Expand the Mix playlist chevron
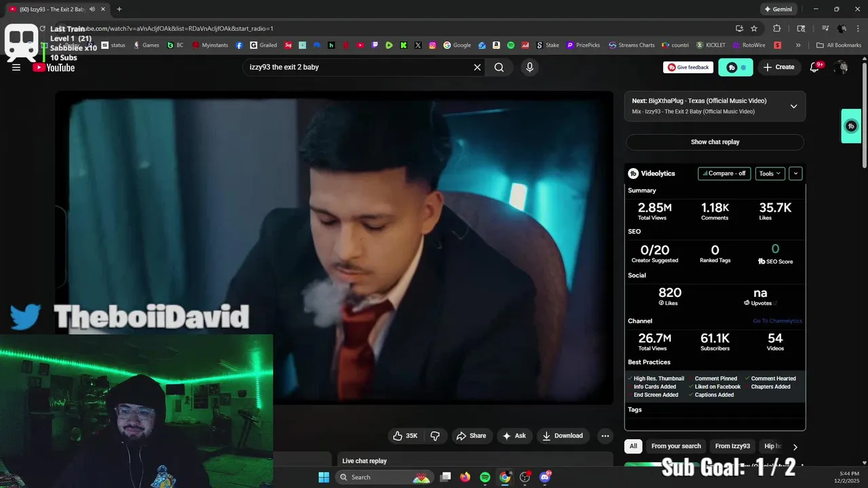This screenshot has width=868, height=488. tap(793, 106)
